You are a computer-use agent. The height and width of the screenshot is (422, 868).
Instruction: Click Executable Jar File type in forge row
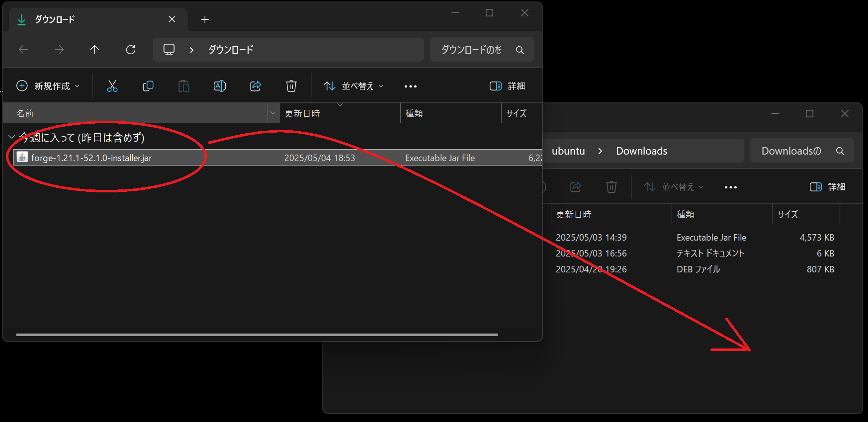[x=440, y=158]
